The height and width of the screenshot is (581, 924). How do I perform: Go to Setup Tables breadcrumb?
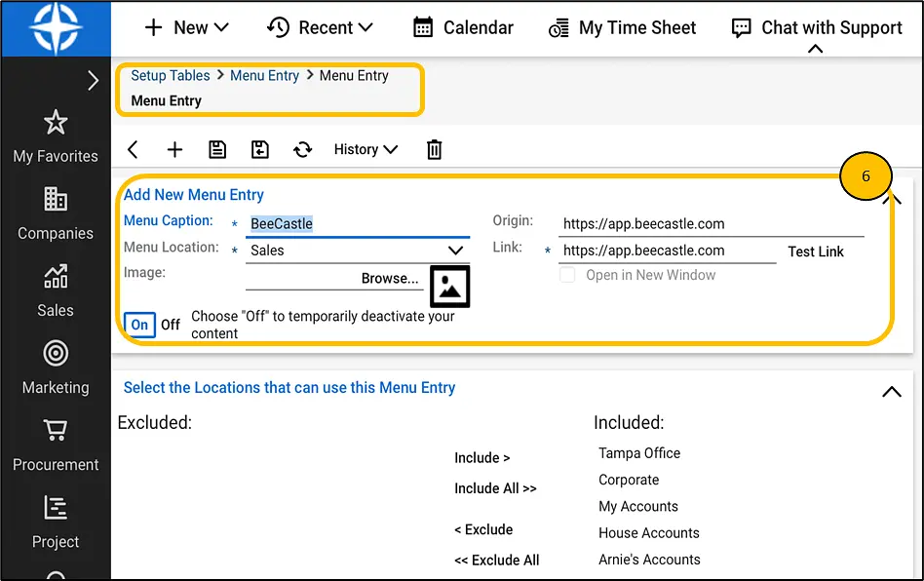[x=171, y=75]
